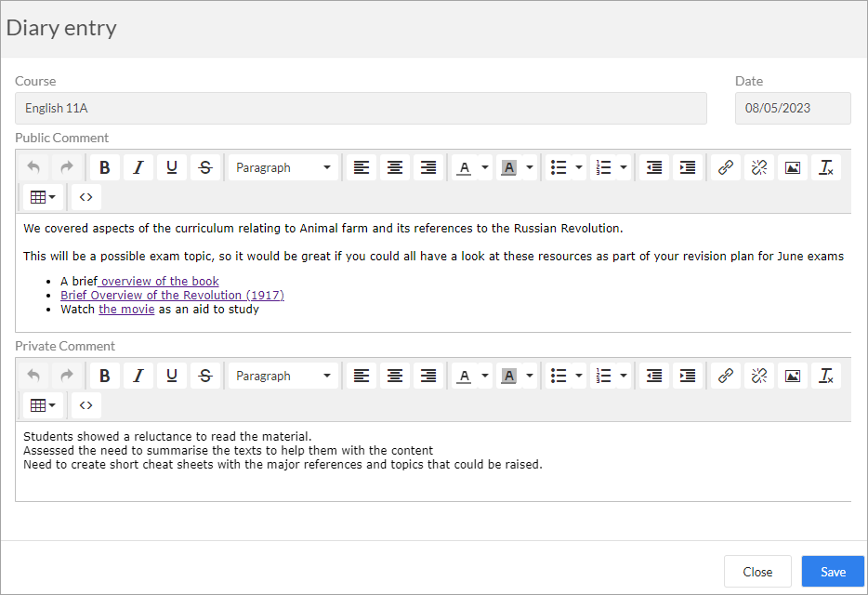Open the 'overview of the book' link

[159, 282]
